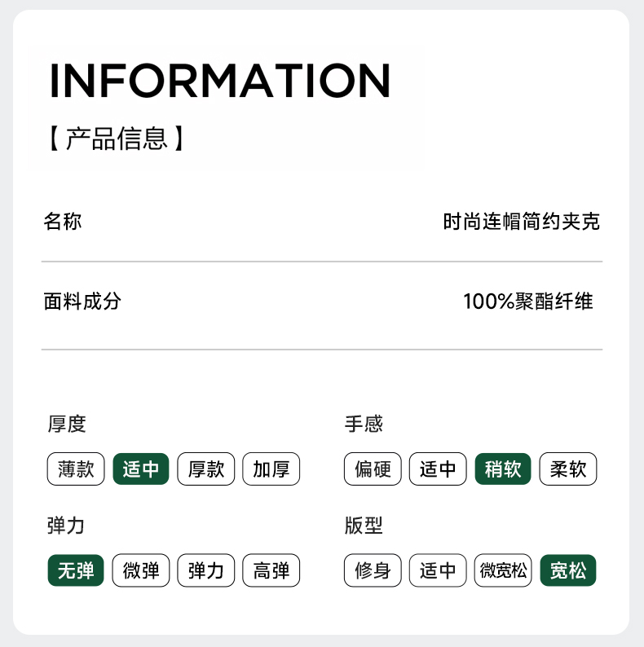The height and width of the screenshot is (647, 644).
Task: Choose 微弹 elasticity option
Action: click(141, 570)
